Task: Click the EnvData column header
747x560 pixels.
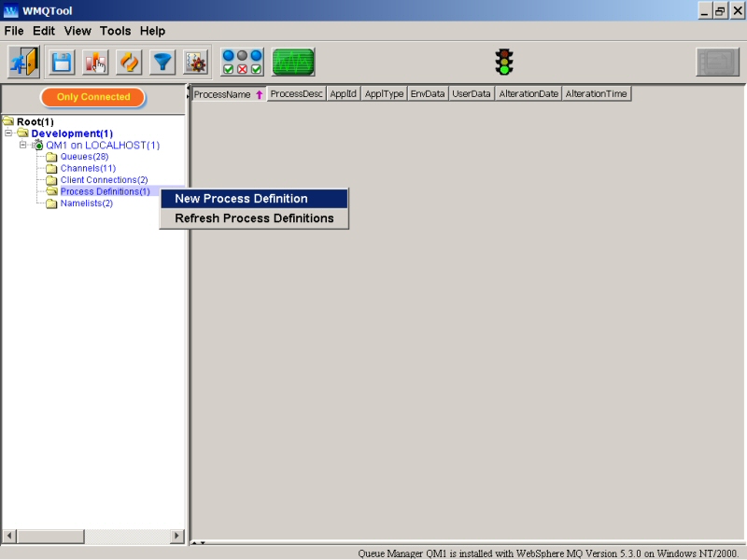Action: tap(428, 94)
